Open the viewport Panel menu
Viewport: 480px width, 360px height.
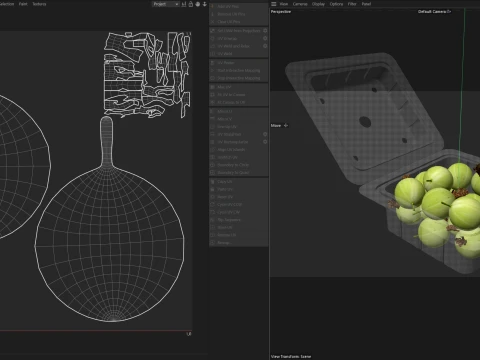[x=366, y=4]
